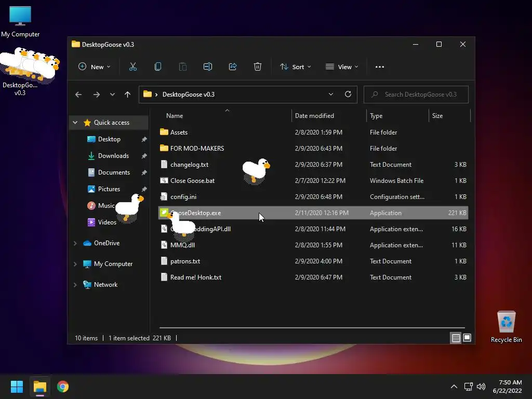Open the Sort dropdown menu

(x=295, y=67)
